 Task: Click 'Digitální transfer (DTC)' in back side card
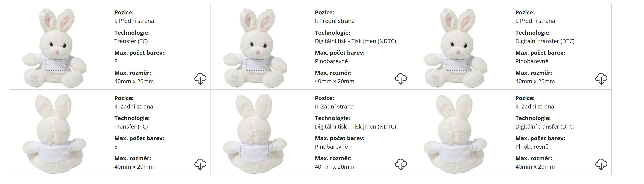545,126
